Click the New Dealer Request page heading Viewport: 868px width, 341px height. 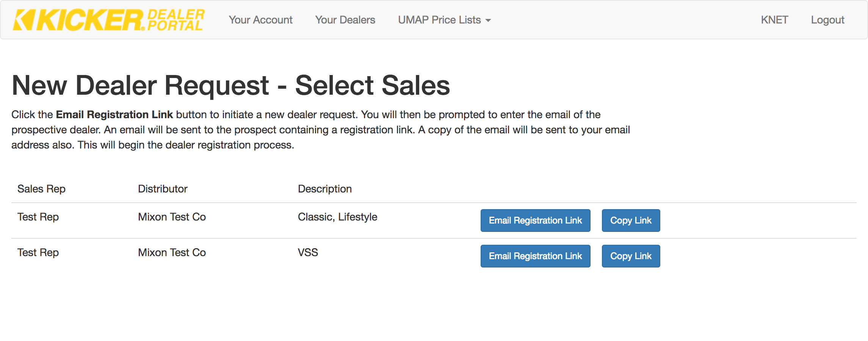point(231,85)
